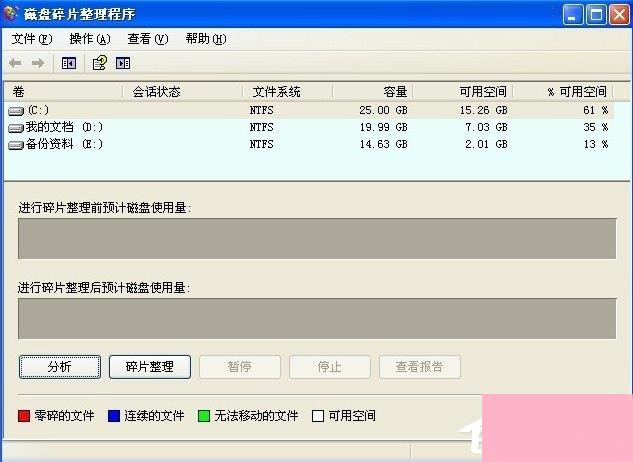Sort by the 卷 column header

click(x=63, y=92)
